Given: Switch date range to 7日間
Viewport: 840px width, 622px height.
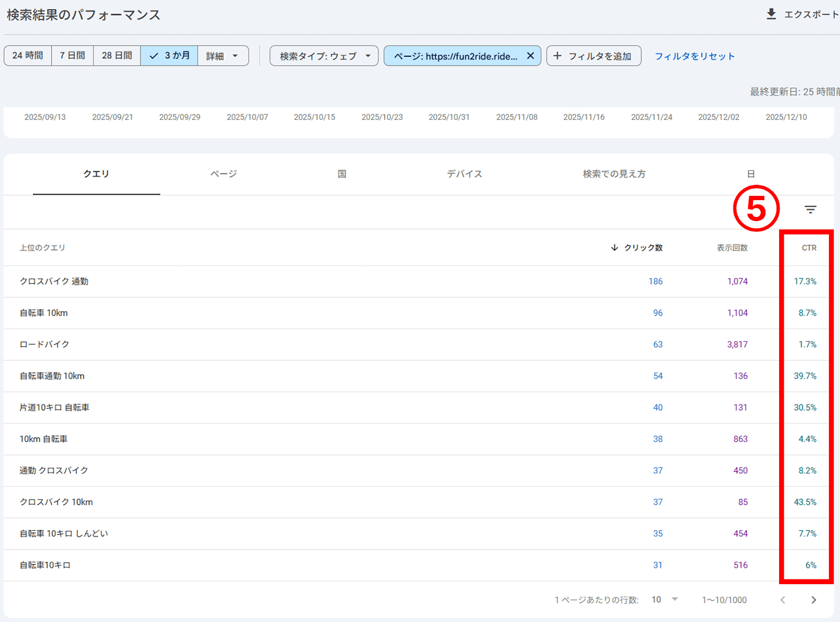Looking at the screenshot, I should [x=72, y=55].
